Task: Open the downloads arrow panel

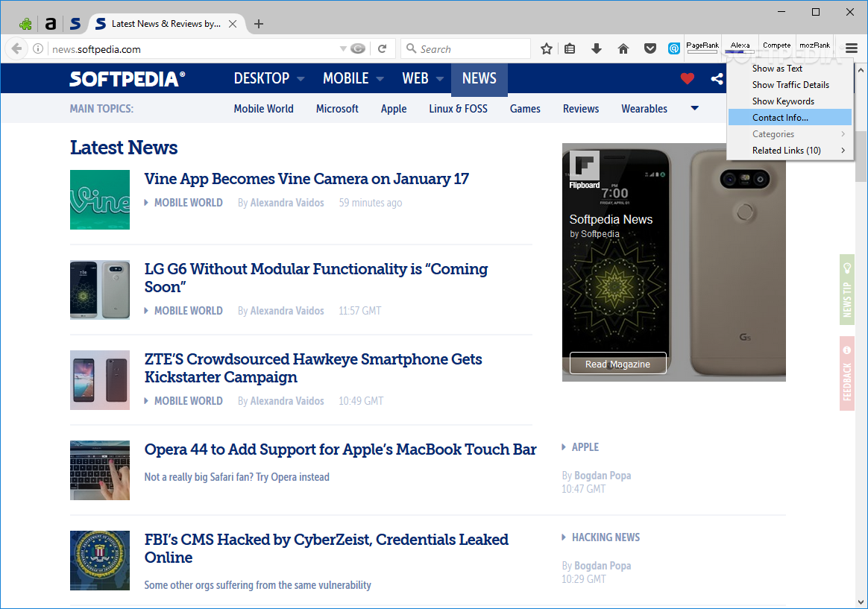Action: (597, 48)
